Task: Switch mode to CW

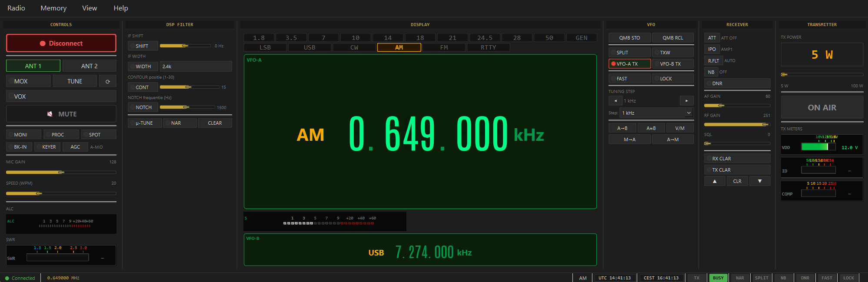Action: point(354,47)
